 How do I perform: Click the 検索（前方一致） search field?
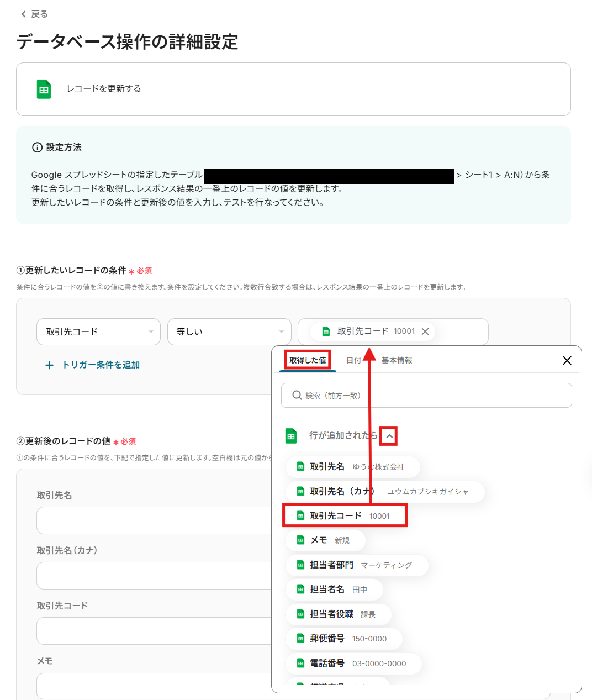pos(426,396)
